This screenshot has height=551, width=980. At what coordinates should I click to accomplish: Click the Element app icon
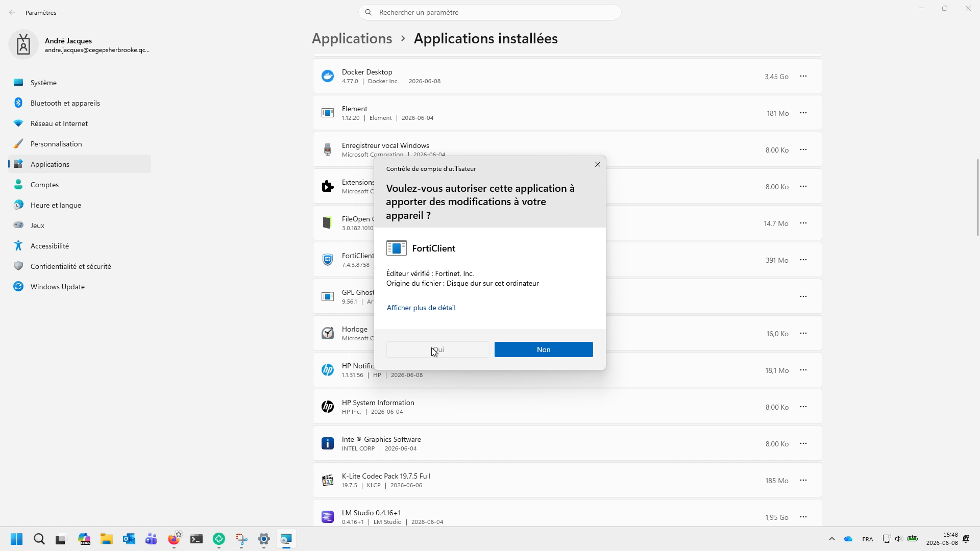pos(328,113)
